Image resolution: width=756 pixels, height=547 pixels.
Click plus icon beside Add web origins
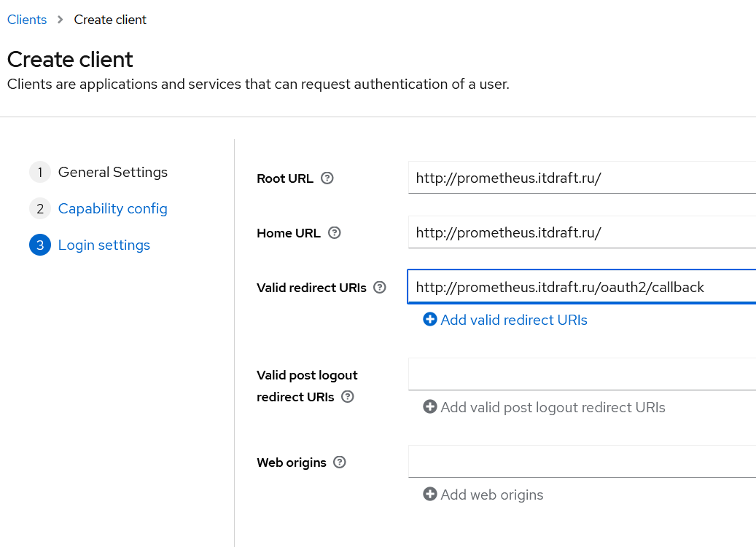pyautogui.click(x=430, y=495)
